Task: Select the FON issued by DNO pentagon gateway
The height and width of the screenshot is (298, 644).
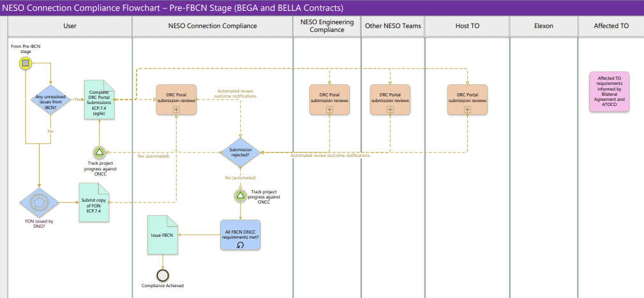Action: [40, 202]
